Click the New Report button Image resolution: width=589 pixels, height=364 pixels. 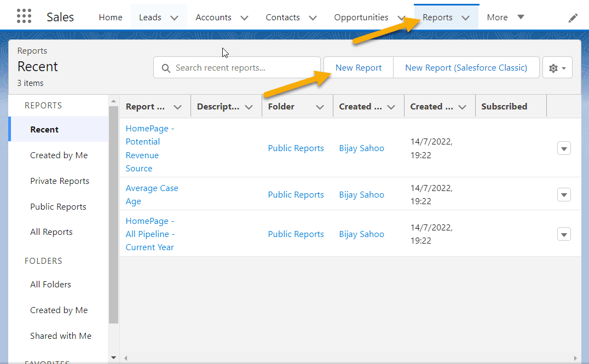pos(358,67)
